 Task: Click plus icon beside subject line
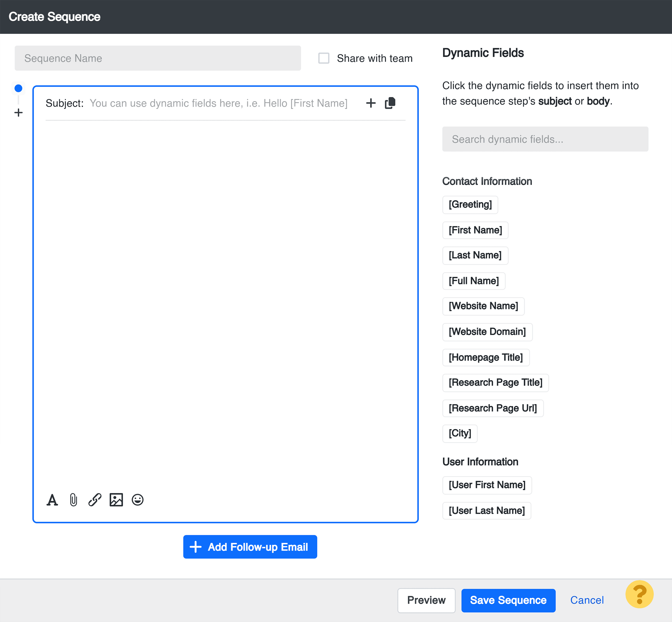pos(371,103)
